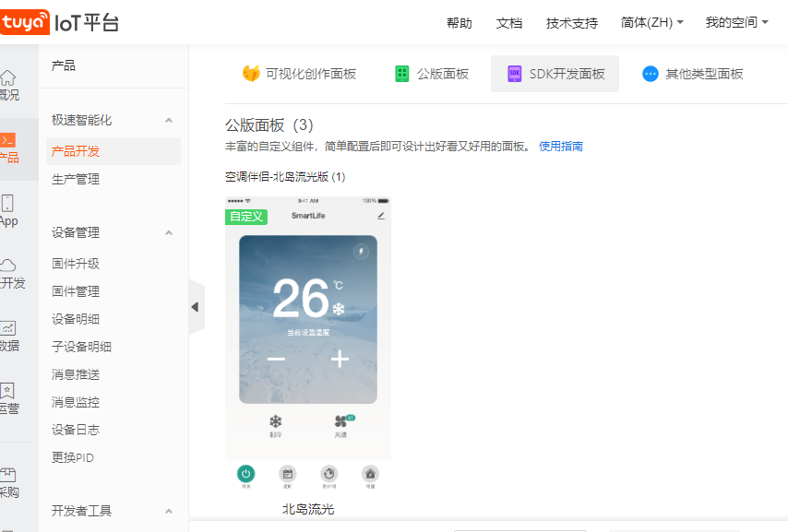Select 产品开发 in the side menu

tap(113, 151)
